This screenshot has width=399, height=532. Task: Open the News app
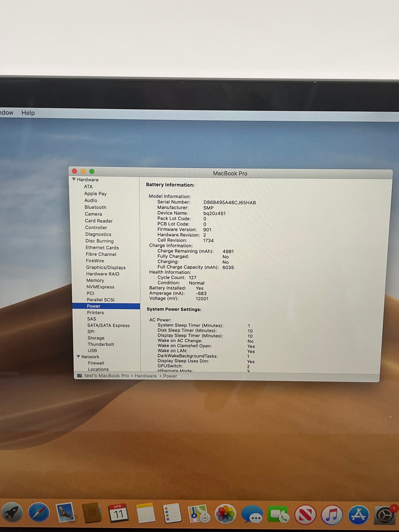click(x=305, y=515)
